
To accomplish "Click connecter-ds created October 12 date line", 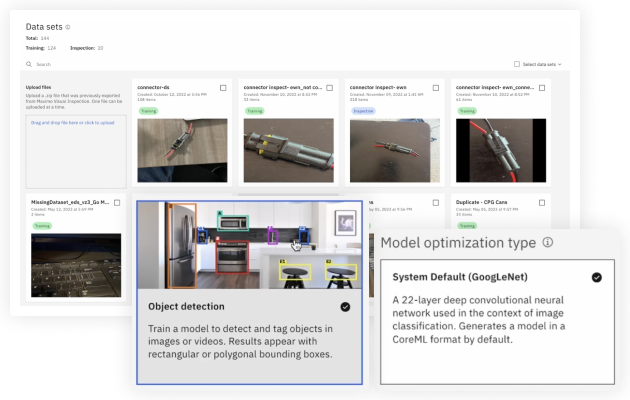I will [172, 94].
